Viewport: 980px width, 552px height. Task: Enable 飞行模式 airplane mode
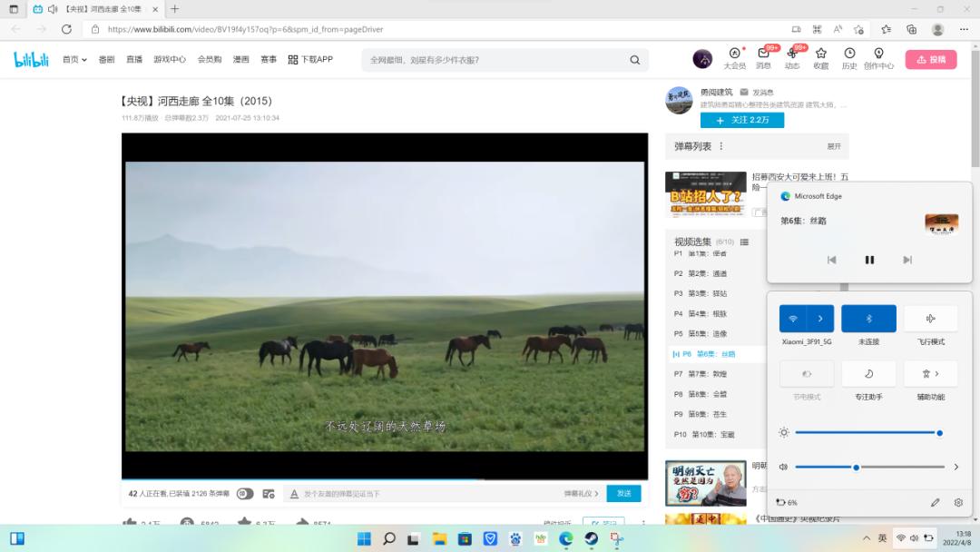[x=930, y=318]
